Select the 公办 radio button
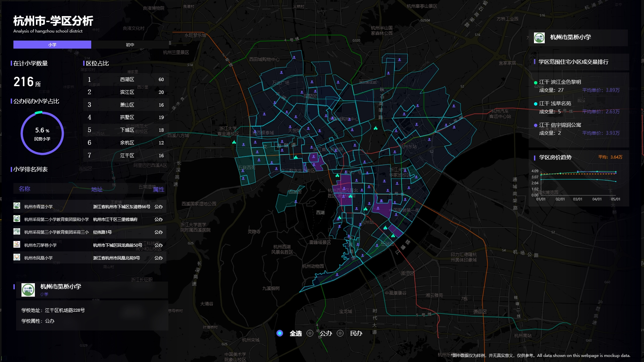 tap(310, 333)
